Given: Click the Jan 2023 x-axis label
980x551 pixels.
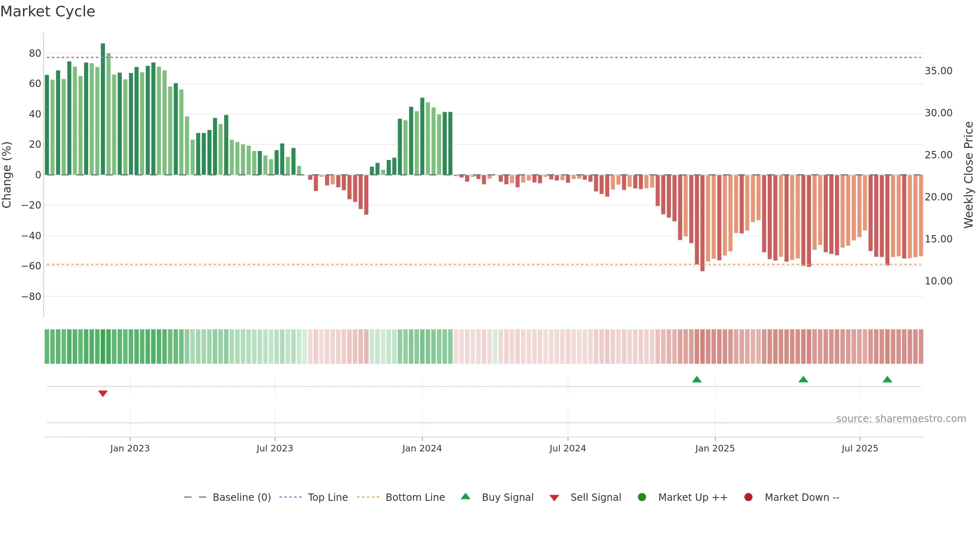Looking at the screenshot, I should point(130,449).
